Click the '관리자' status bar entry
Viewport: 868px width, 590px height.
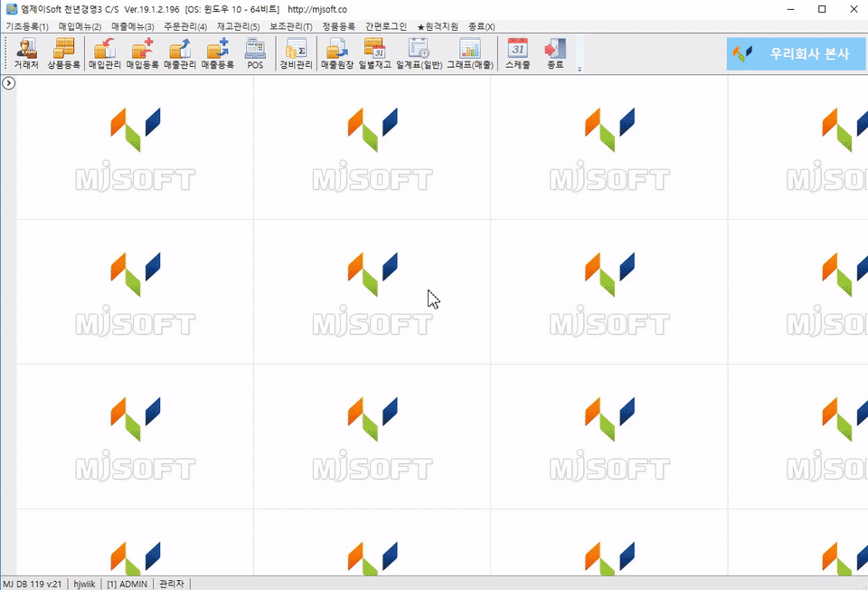coord(172,584)
